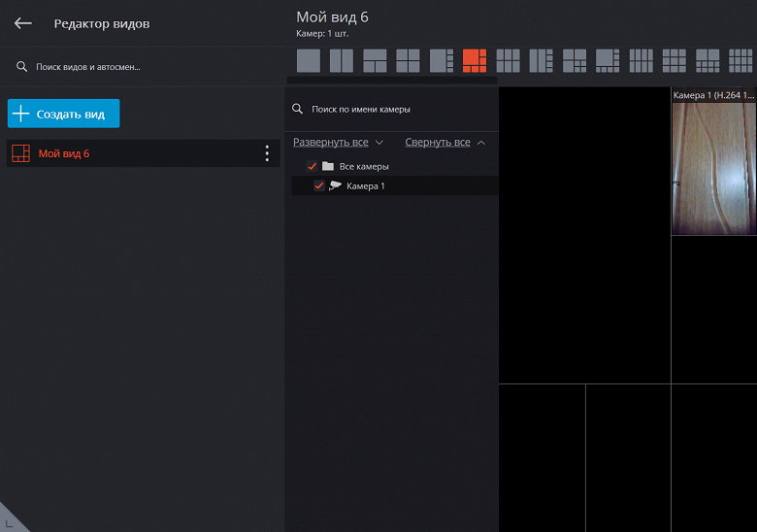
Task: Click the Мой вид 6 title header
Action: 332,17
